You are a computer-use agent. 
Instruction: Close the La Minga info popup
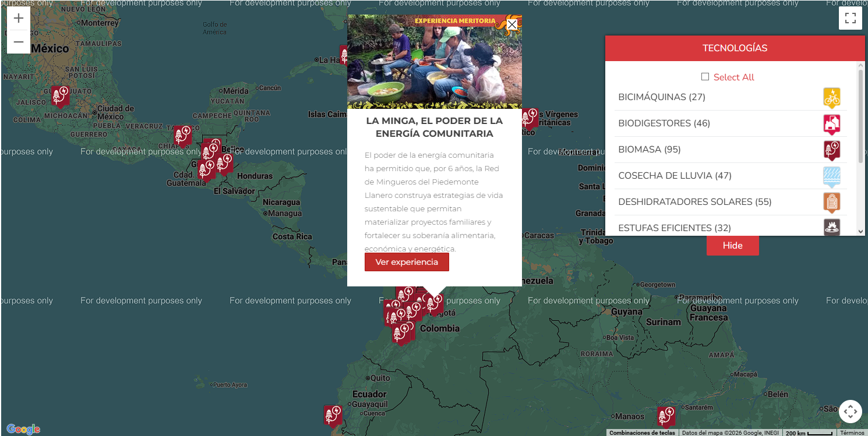511,24
